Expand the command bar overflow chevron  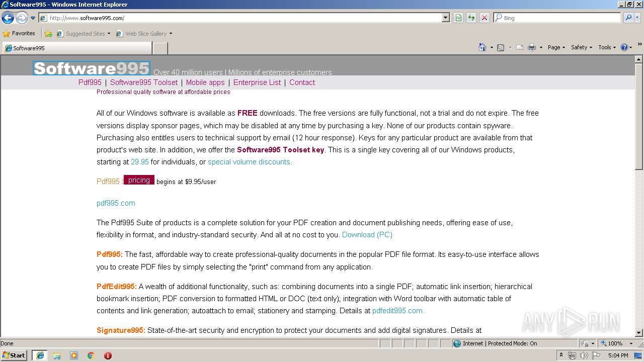click(639, 44)
